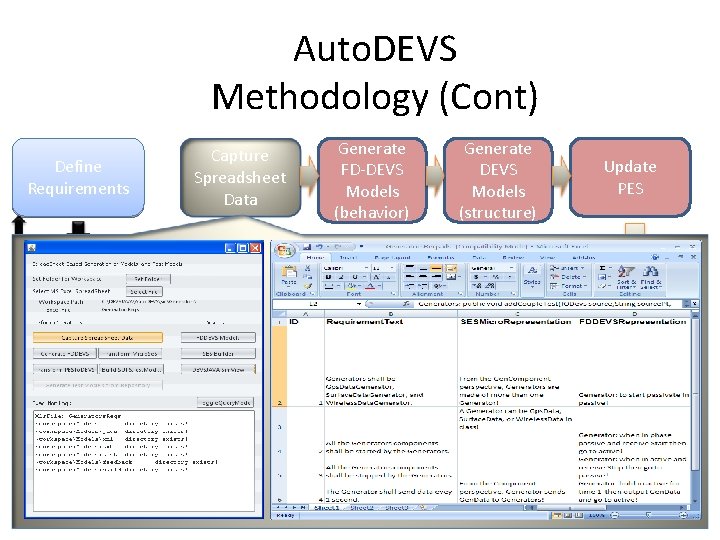This screenshot has height=540, width=720.
Task: Click the Cut scissors icon in Excel
Action: click(x=308, y=268)
